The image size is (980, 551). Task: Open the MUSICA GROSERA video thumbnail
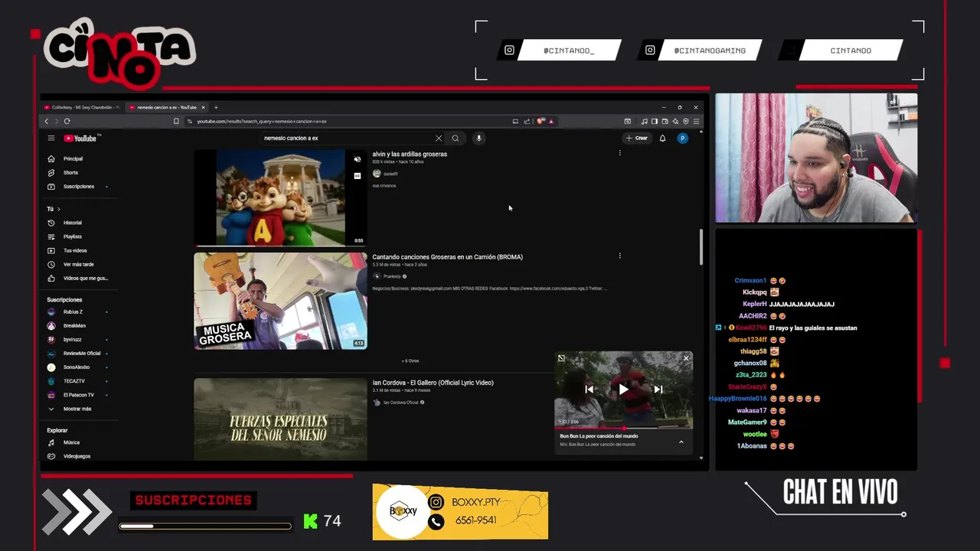tap(280, 301)
